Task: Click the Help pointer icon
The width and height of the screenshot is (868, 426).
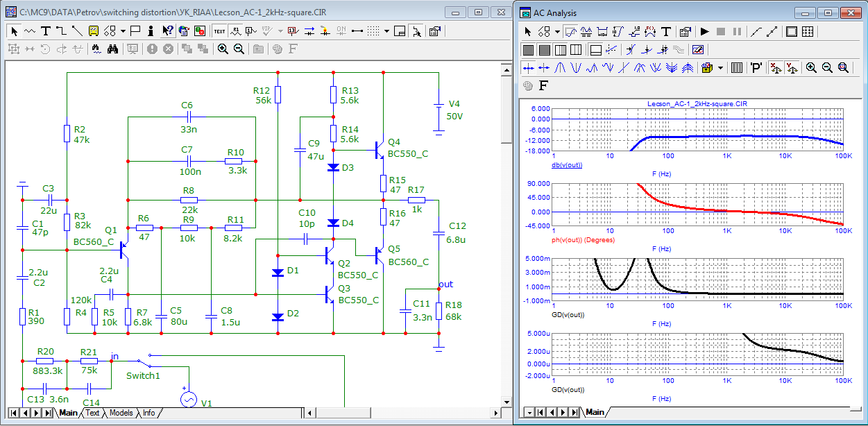Action: pyautogui.click(x=168, y=31)
